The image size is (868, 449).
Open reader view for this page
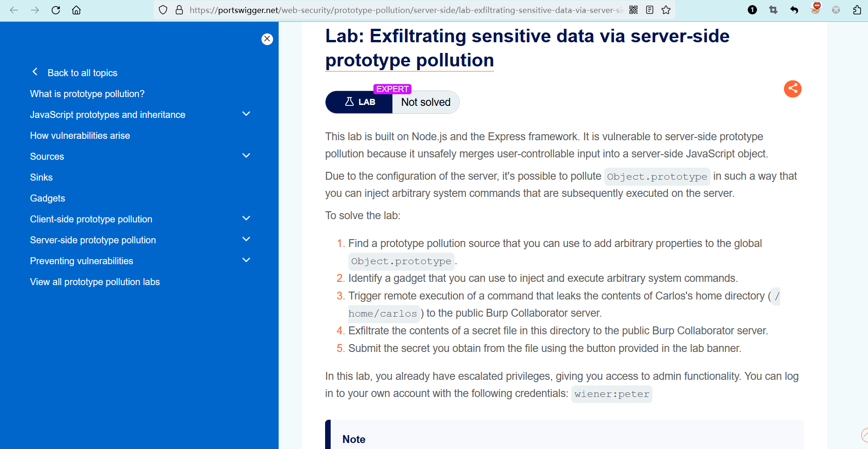650,10
